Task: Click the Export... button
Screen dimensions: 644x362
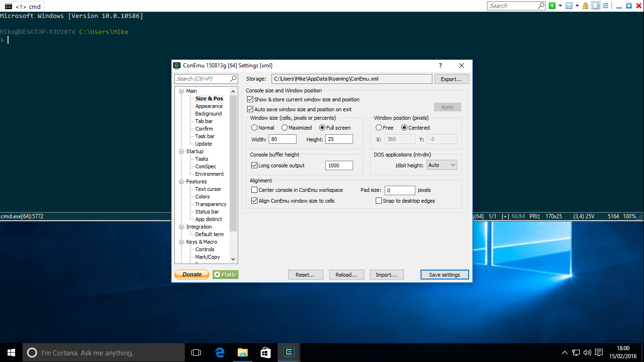Action: (x=451, y=79)
